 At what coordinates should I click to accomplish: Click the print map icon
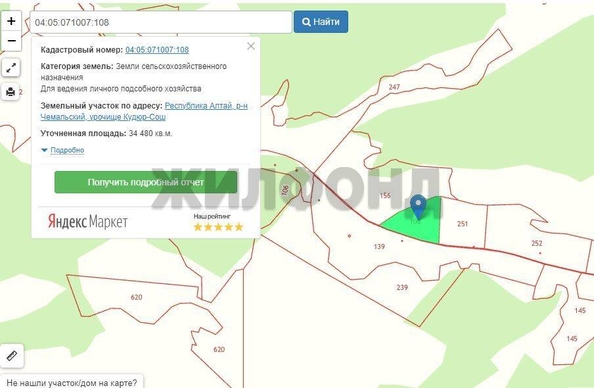click(x=11, y=91)
